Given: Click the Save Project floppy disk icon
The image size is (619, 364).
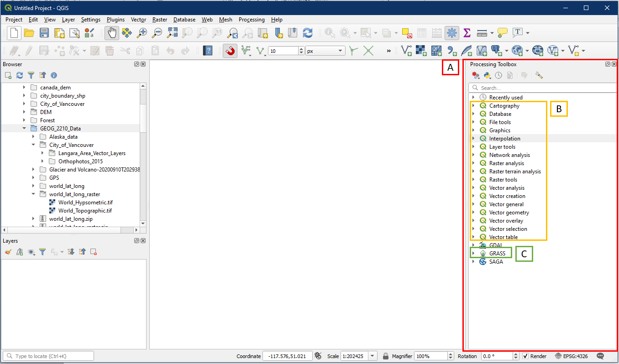Looking at the screenshot, I should tap(44, 33).
